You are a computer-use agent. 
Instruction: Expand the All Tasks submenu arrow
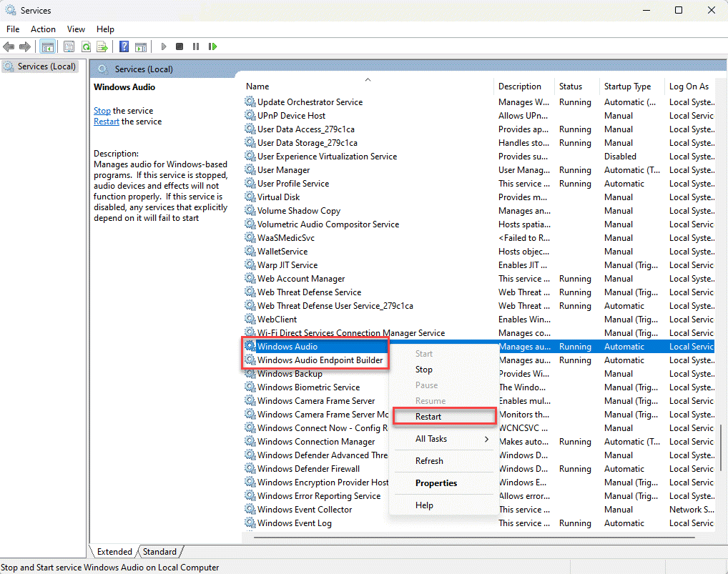coord(486,439)
